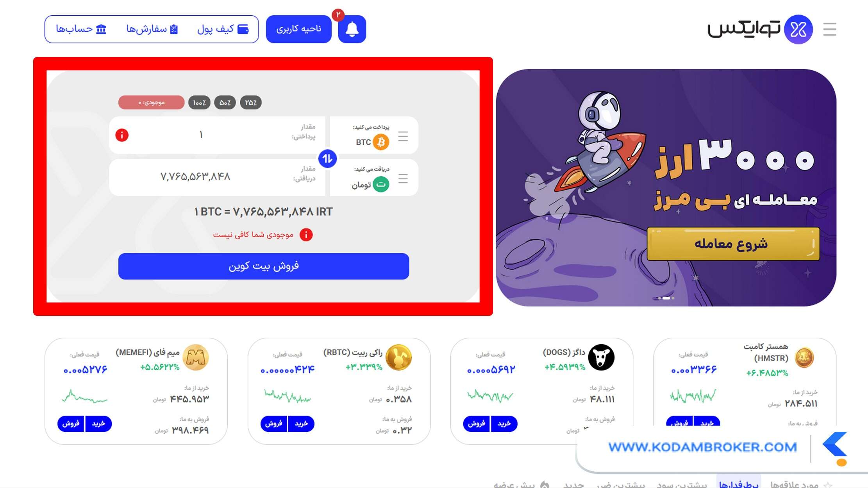Viewport: 868px width, 488px height.
Task: Click the Twoex X logo icon
Action: [x=798, y=29]
